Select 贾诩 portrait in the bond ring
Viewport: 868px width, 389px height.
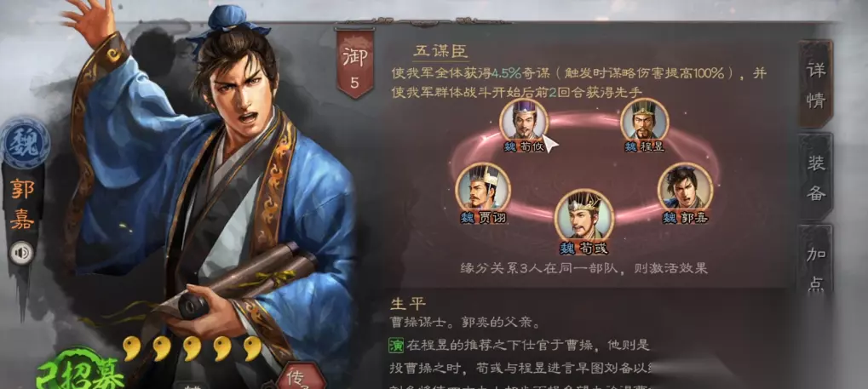click(483, 187)
